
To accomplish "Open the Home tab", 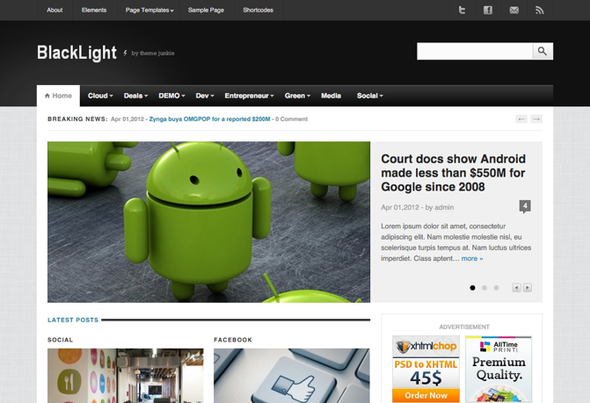I will [x=58, y=96].
